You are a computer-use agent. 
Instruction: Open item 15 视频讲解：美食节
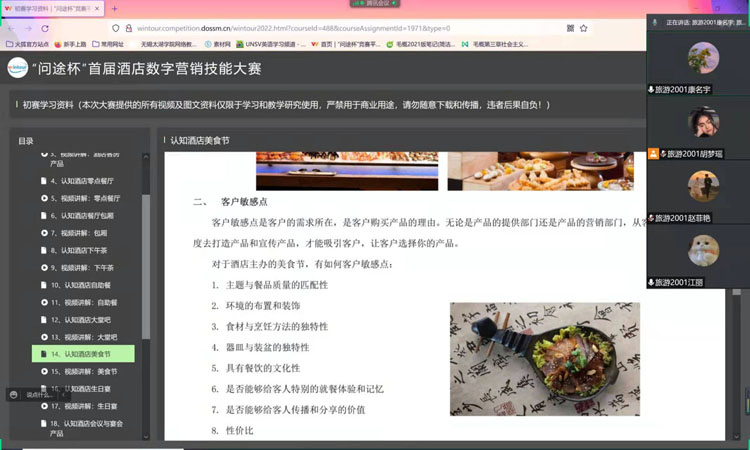80,372
